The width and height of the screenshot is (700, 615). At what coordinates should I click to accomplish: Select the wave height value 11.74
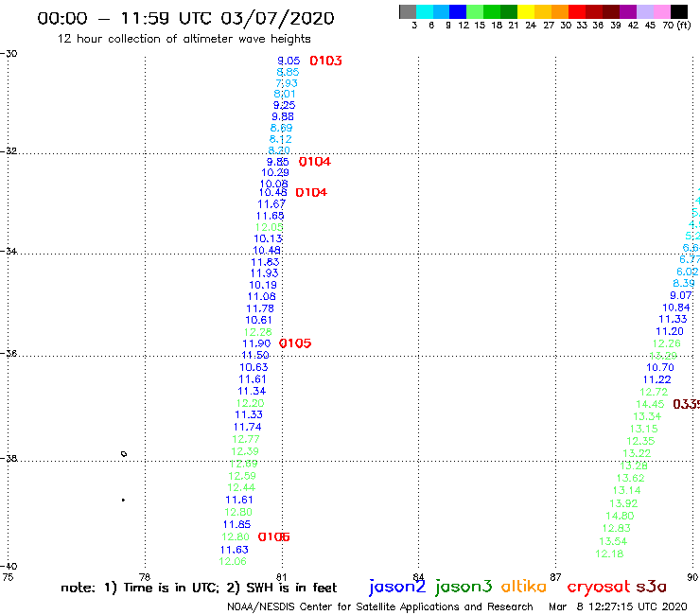tap(247, 427)
